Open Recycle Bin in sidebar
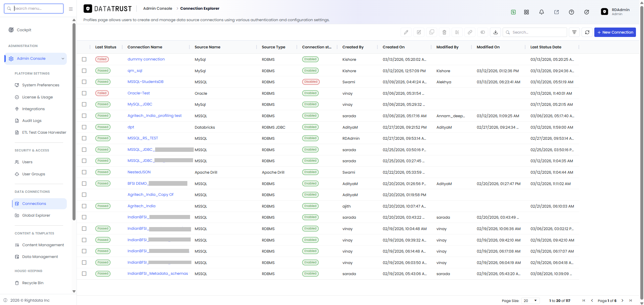The height and width of the screenshot is (305, 644). click(x=33, y=283)
